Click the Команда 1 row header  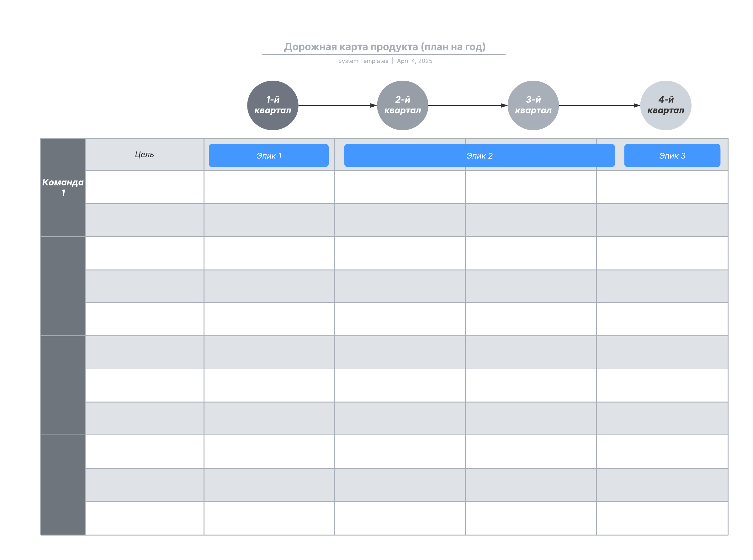63,187
